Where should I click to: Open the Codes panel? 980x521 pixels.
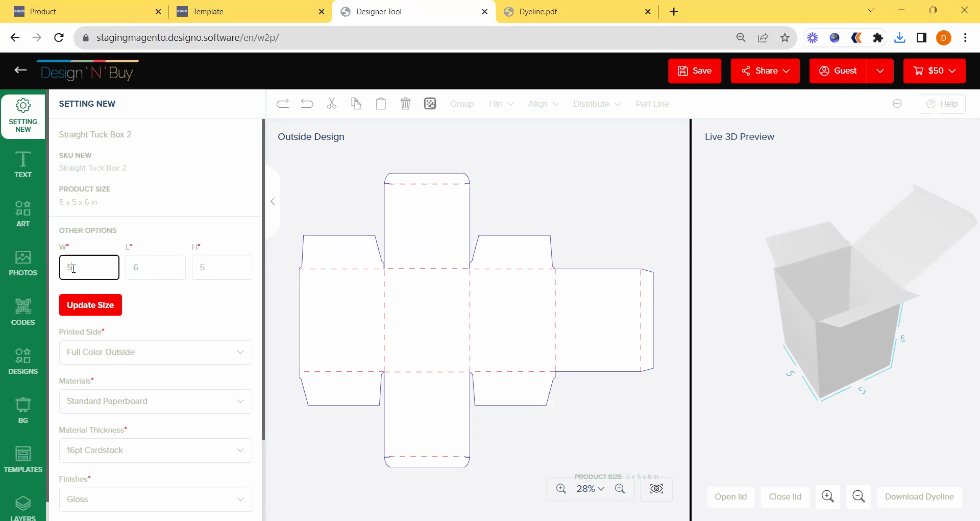[x=23, y=312]
